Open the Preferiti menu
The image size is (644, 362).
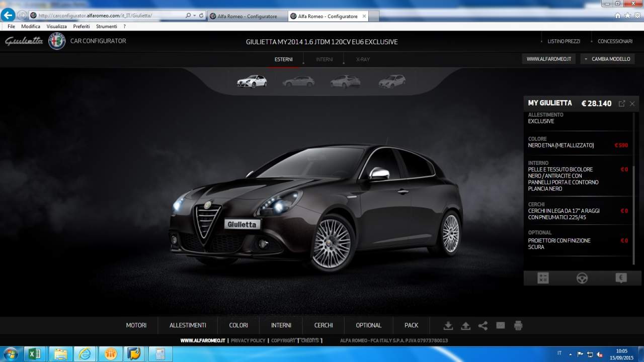(82, 26)
